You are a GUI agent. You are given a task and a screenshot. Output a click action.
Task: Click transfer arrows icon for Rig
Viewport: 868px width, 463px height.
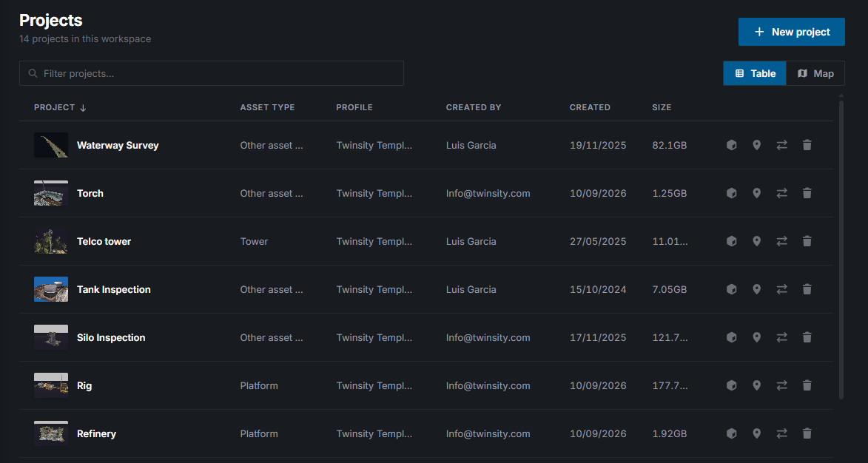click(x=781, y=385)
